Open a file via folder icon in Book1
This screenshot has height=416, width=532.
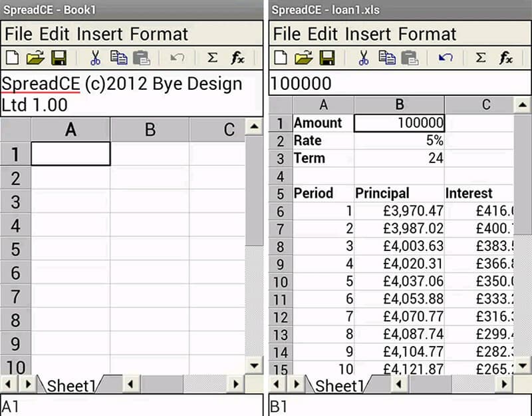click(x=35, y=58)
